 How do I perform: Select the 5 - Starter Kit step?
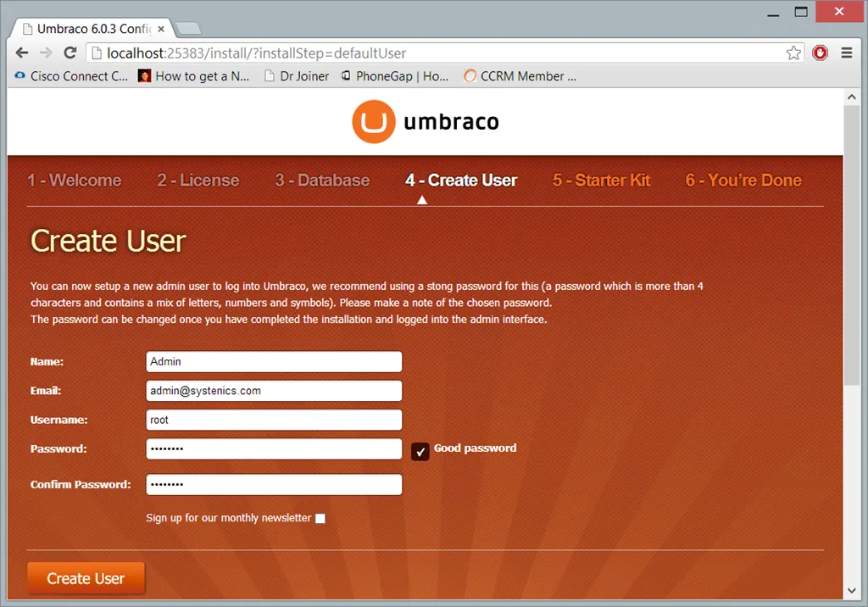[x=602, y=181]
